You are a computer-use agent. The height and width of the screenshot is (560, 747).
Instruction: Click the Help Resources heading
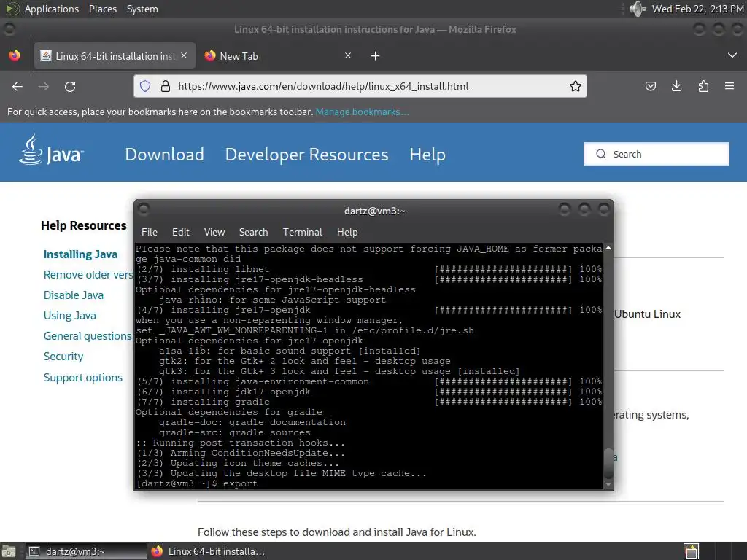point(84,225)
